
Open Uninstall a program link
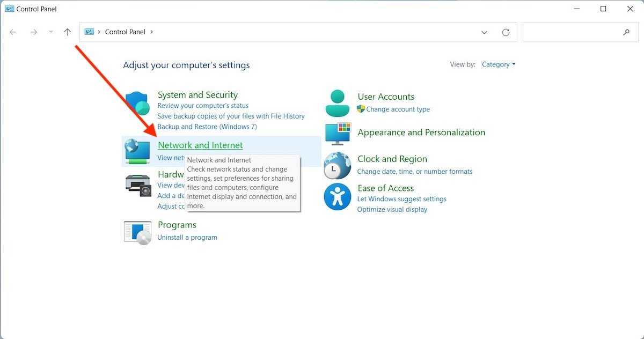pos(187,237)
